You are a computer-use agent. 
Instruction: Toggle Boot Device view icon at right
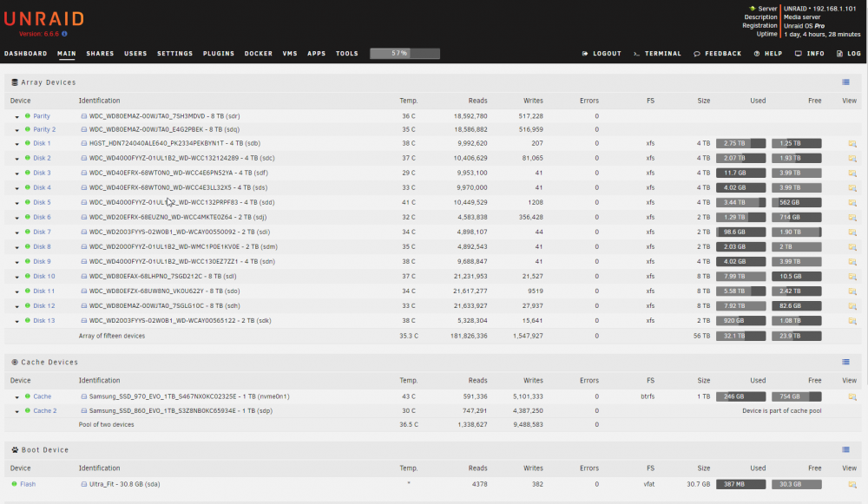pyautogui.click(x=845, y=449)
